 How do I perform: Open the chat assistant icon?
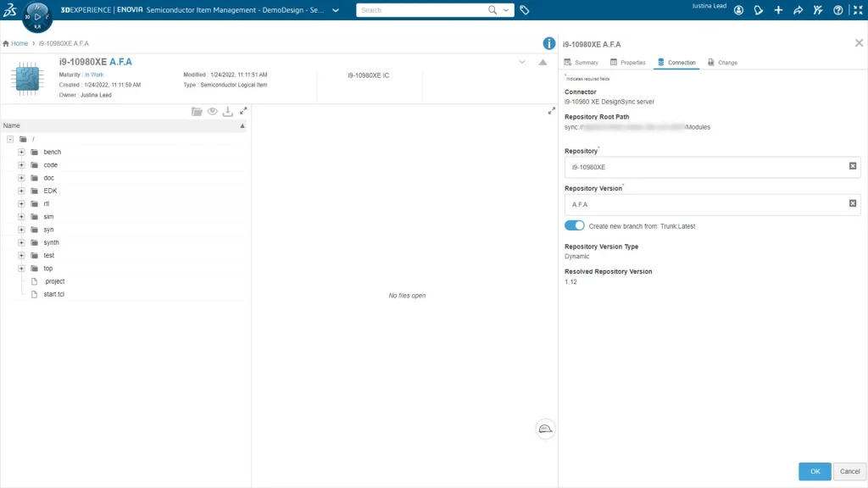tap(545, 429)
